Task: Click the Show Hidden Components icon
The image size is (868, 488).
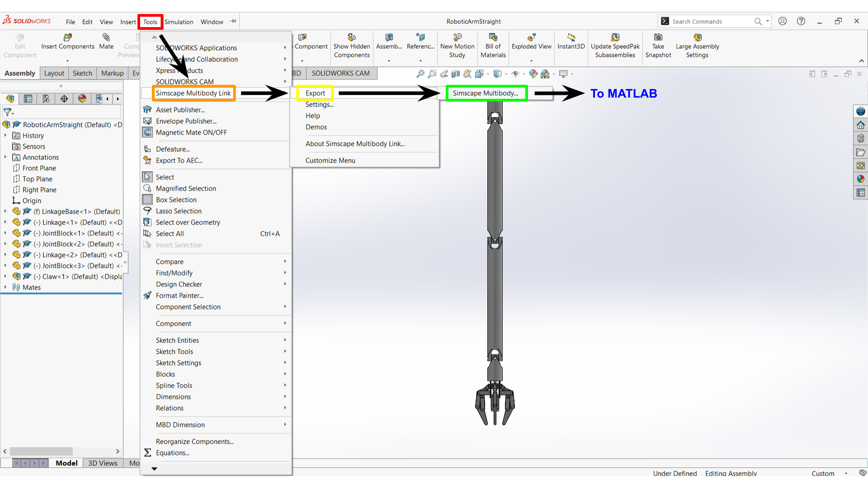Action: tap(351, 38)
